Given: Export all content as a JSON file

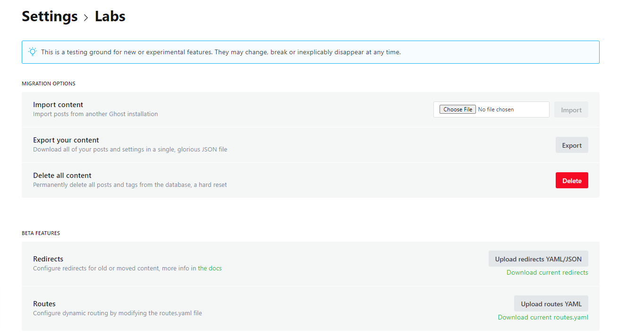Looking at the screenshot, I should (571, 145).
